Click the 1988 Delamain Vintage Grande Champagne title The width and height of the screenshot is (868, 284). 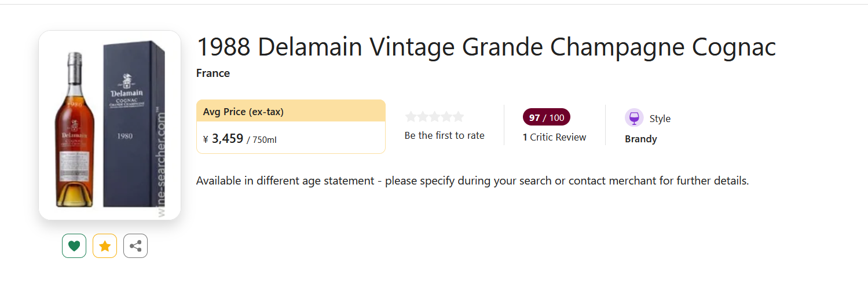coord(486,47)
